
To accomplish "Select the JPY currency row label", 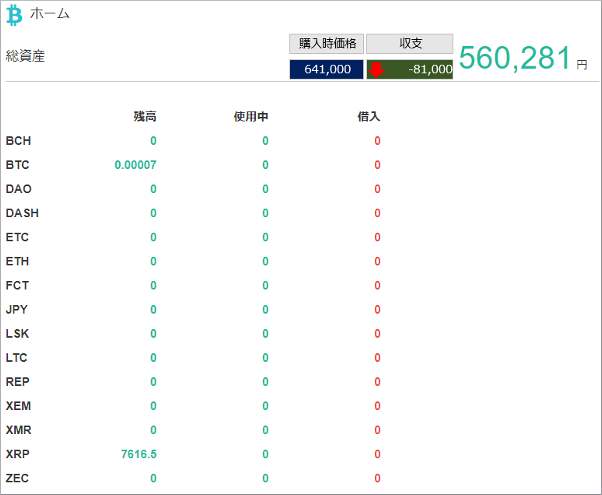I will coord(17,310).
